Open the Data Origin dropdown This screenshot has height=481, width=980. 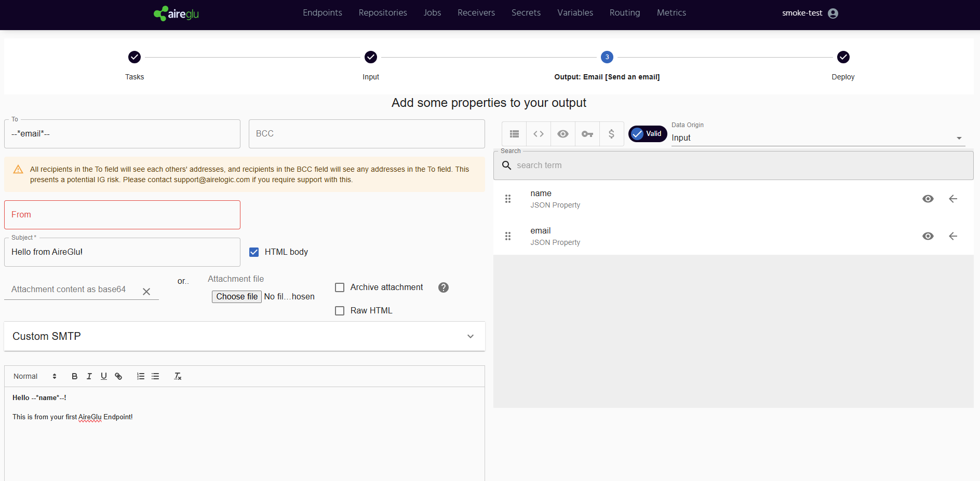818,138
